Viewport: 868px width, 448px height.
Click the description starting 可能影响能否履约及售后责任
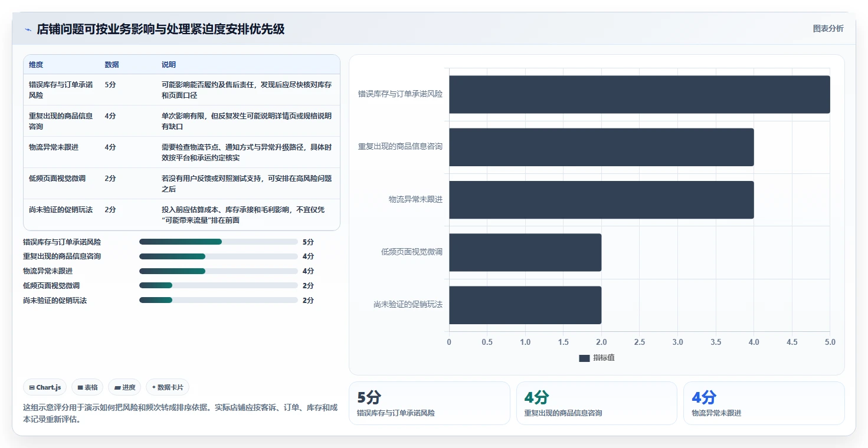tap(247, 90)
